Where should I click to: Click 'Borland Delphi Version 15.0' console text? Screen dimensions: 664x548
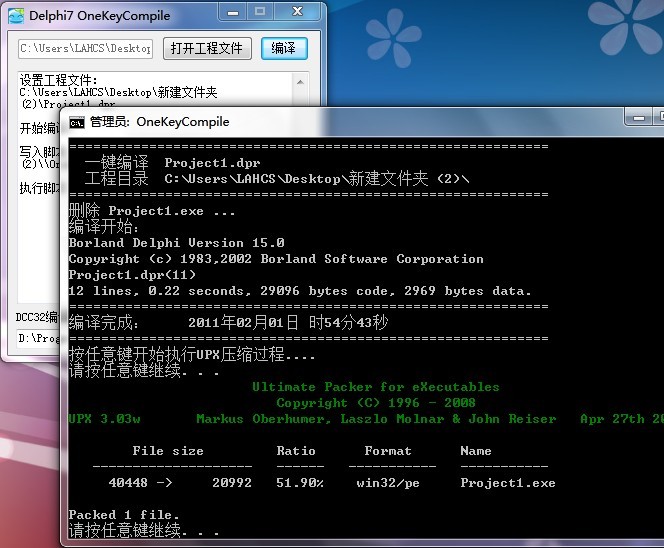176,243
